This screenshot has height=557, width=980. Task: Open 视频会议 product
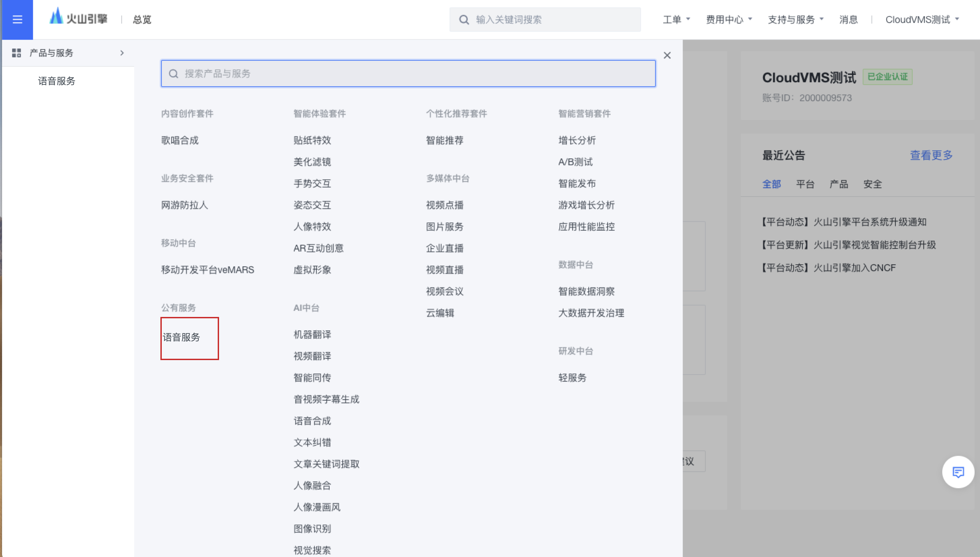click(x=445, y=292)
